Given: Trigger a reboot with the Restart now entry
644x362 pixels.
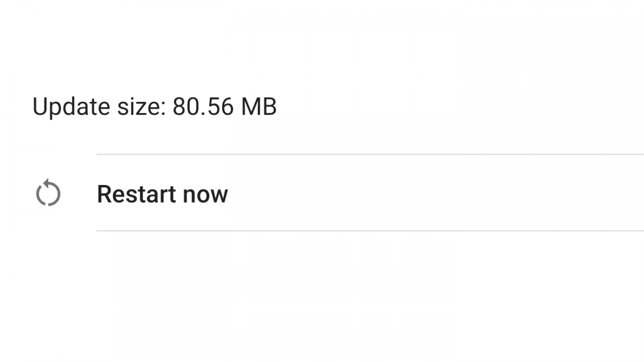Looking at the screenshot, I should (162, 194).
